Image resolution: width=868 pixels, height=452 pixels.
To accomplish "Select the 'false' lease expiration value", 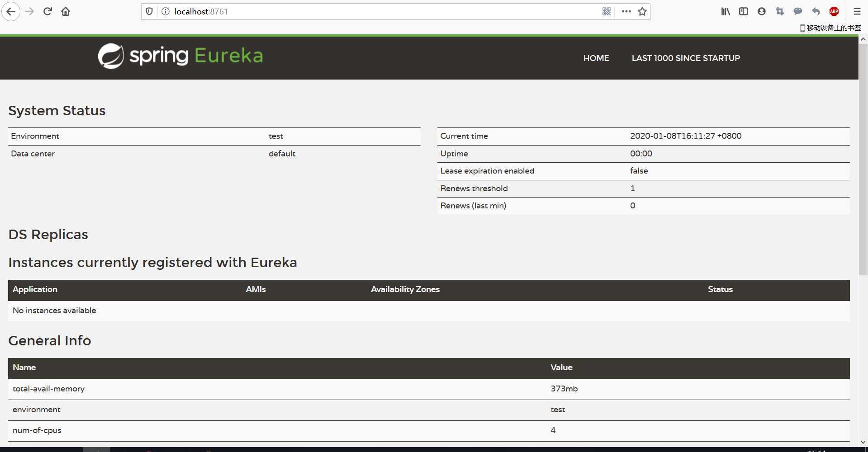I will click(x=639, y=171).
